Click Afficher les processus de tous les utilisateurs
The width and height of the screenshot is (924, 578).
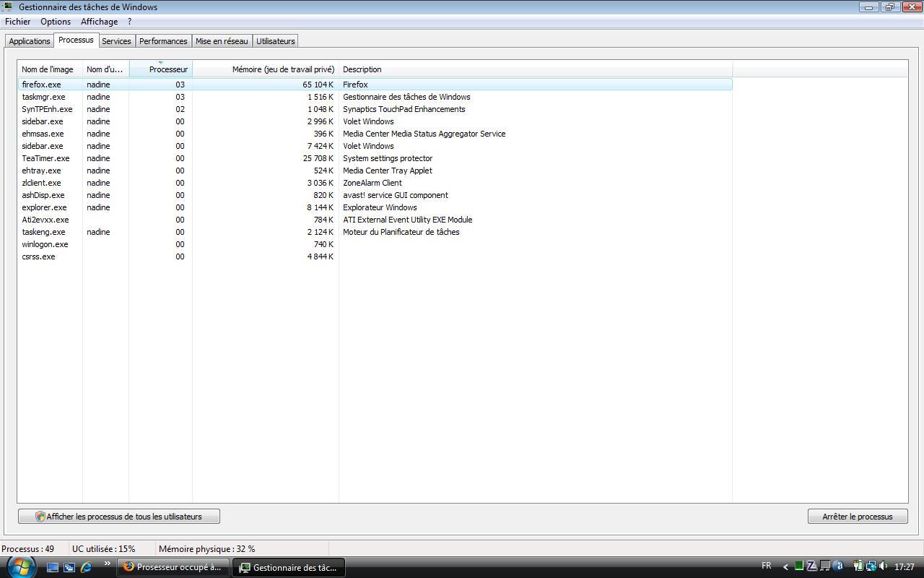[x=119, y=517]
